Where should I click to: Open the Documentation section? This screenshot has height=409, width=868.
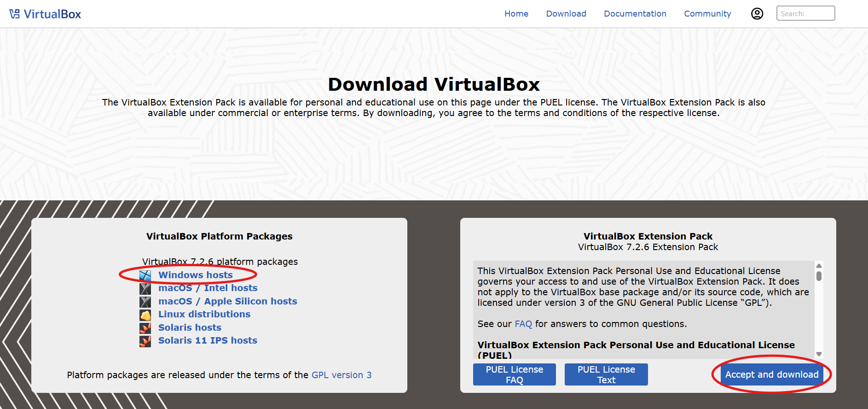tap(635, 14)
